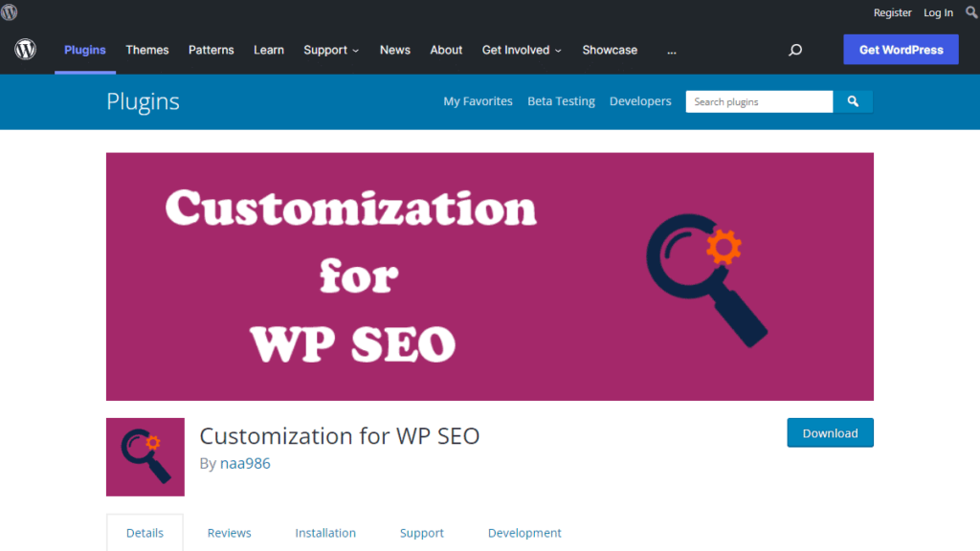Click the Download button
The height and width of the screenshot is (551, 980).
click(x=830, y=433)
